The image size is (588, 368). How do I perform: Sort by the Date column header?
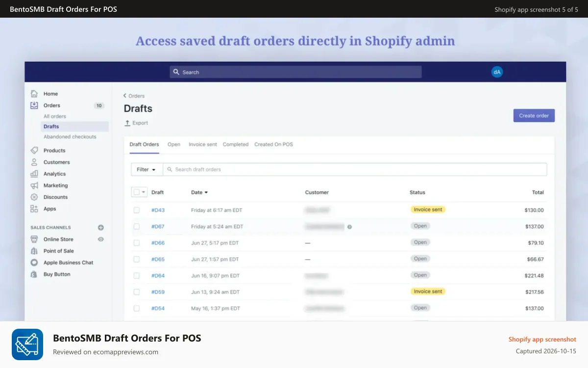coord(199,192)
